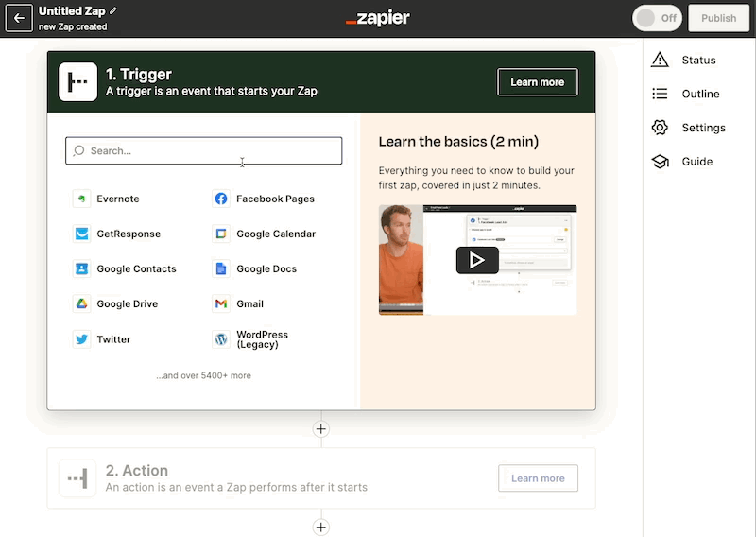Choose the Facebook Pages icon
This screenshot has width=756, height=537.
click(221, 199)
